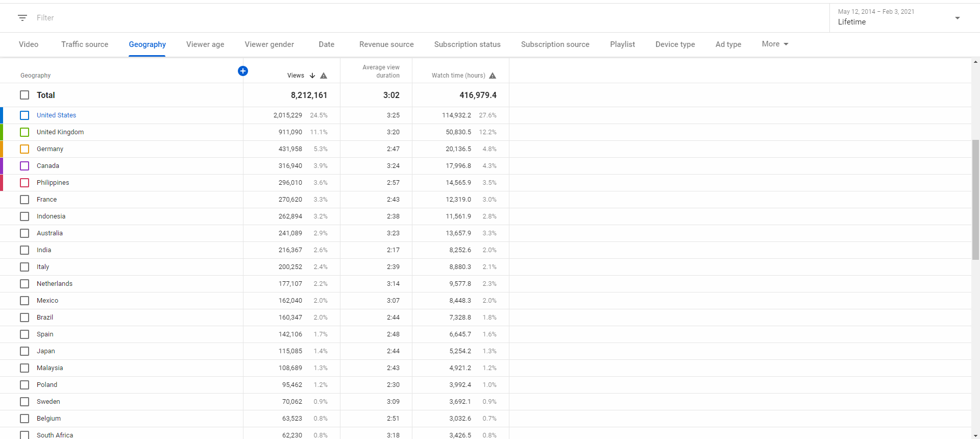Screen dimensions: 980x439
Task: Check the Indonesia checkbox
Action: click(24, 216)
